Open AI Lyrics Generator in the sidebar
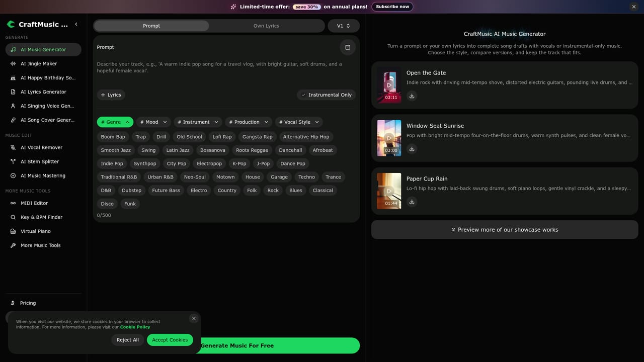Viewport: 644px width, 362px height. [x=43, y=92]
